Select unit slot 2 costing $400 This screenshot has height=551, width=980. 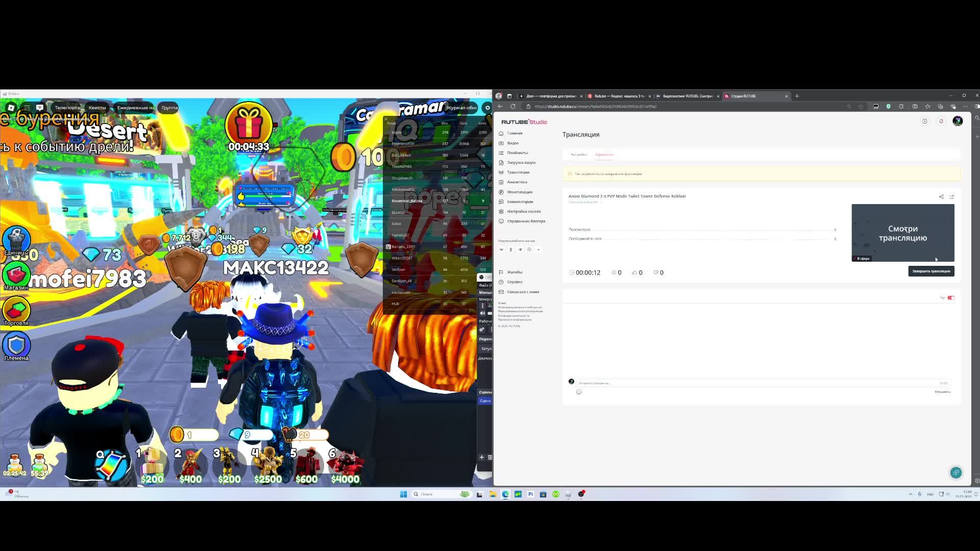[x=190, y=465]
